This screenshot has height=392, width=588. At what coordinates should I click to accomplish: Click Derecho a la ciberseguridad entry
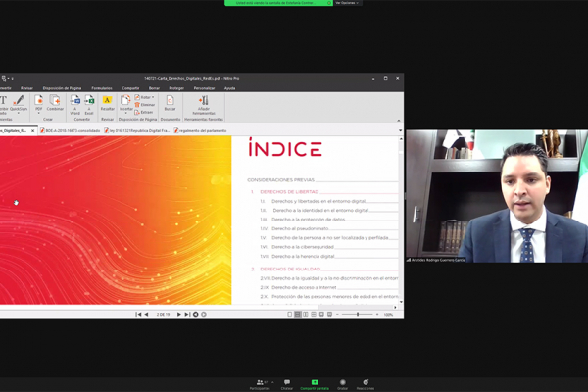(x=303, y=247)
